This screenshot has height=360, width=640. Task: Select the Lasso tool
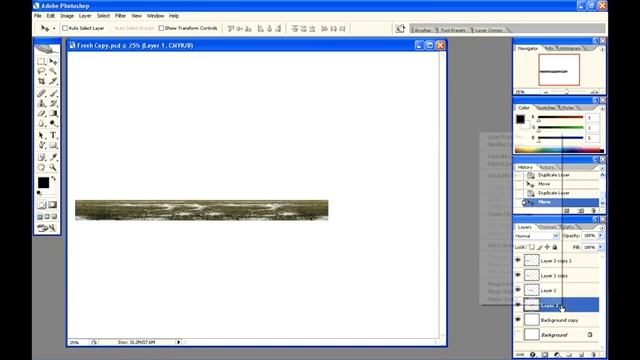41,71
